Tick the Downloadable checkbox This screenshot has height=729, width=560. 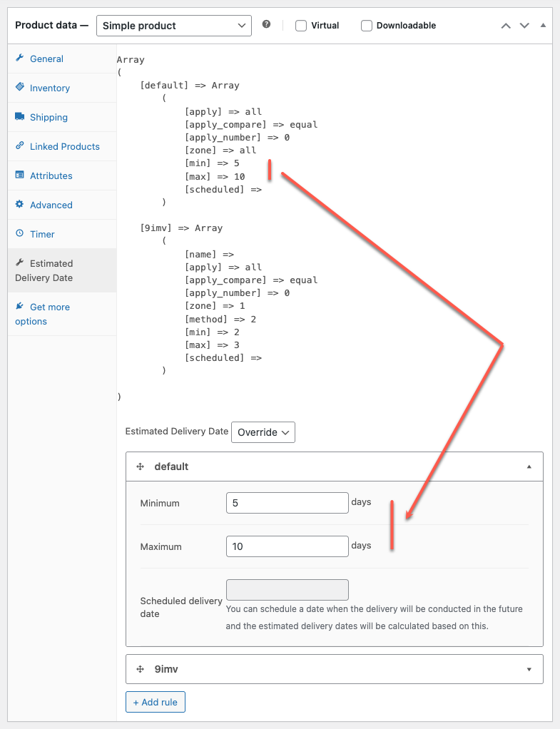point(367,26)
